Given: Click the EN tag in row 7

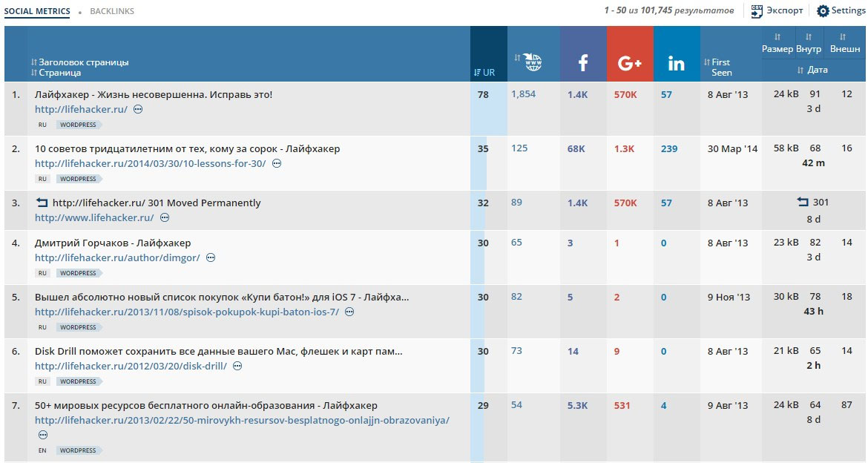Looking at the screenshot, I should click(42, 450).
